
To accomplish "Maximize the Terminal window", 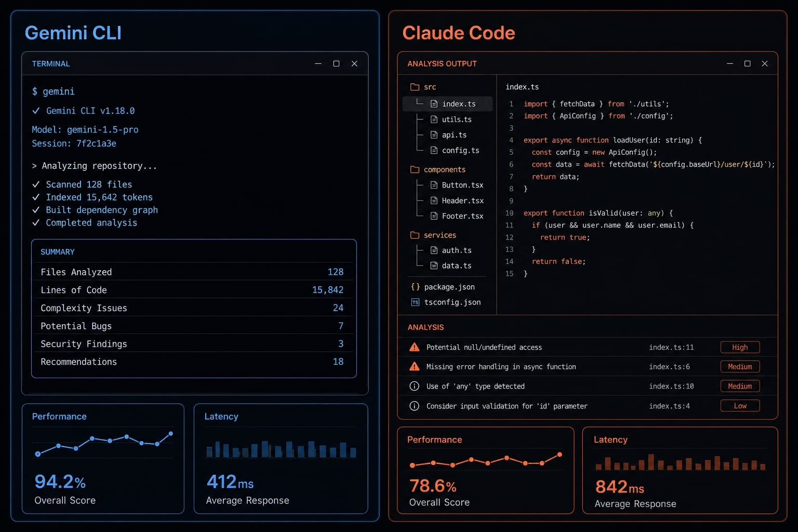I will [x=336, y=63].
